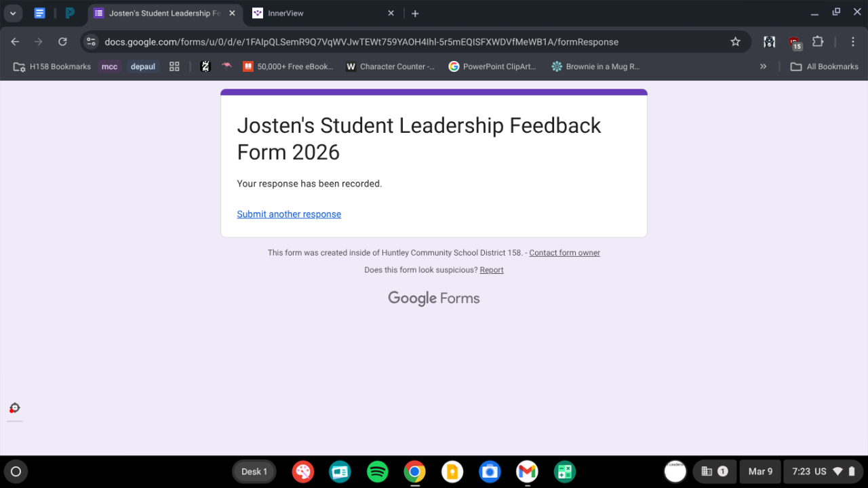Open the Brownie in a Mug bookmark
868x488 pixels.
click(595, 66)
